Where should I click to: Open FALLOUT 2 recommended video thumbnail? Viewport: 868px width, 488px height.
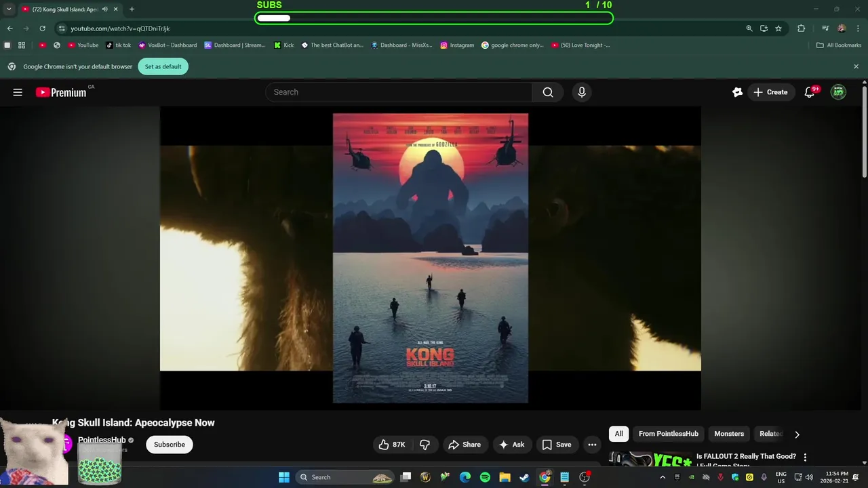click(x=650, y=459)
